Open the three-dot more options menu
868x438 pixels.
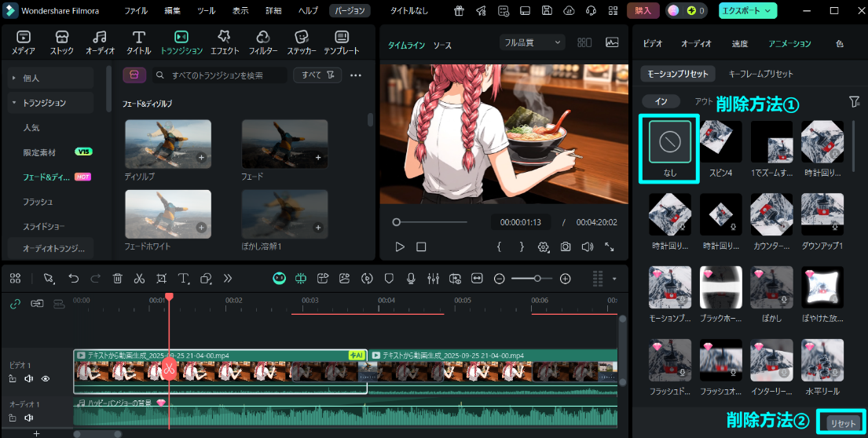[x=356, y=75]
